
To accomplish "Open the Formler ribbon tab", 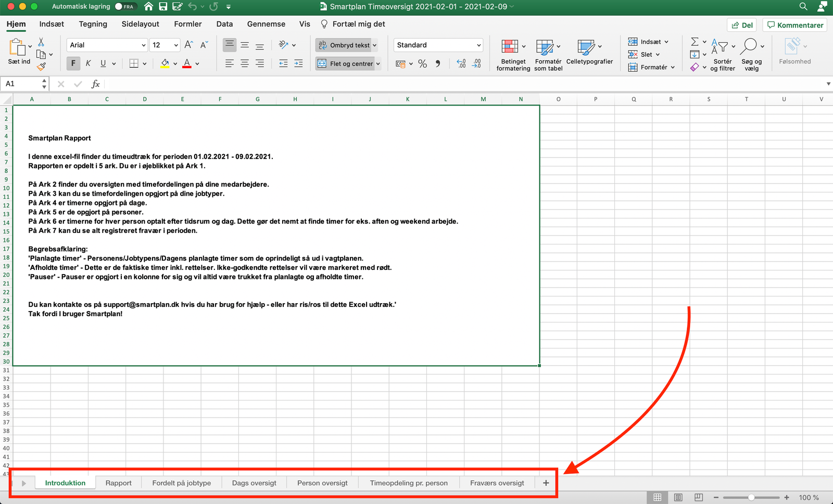I will [187, 24].
